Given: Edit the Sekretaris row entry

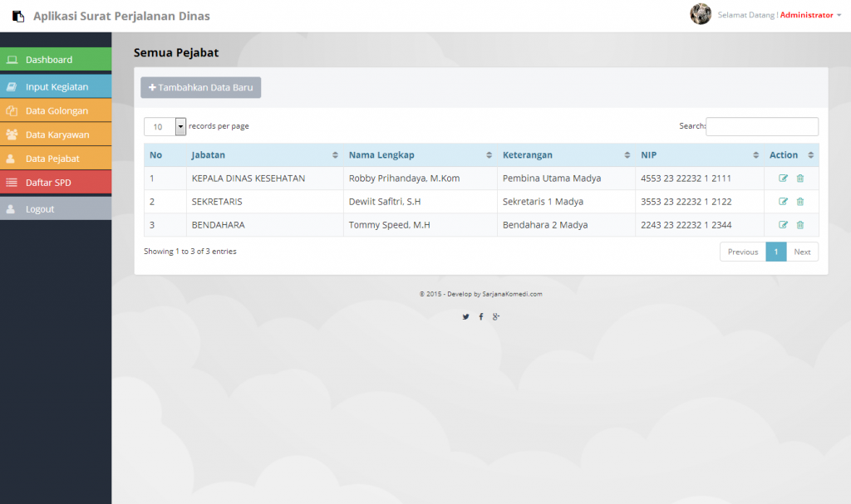Looking at the screenshot, I should (x=783, y=202).
